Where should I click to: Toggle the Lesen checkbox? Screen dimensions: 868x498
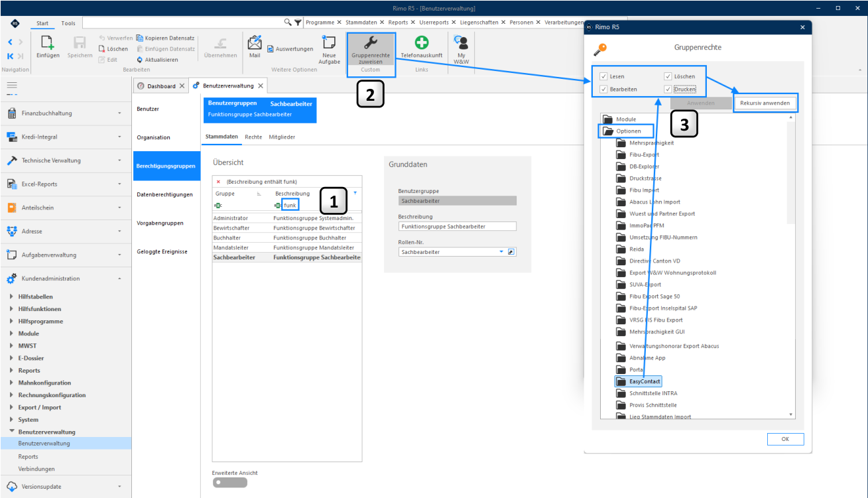603,77
